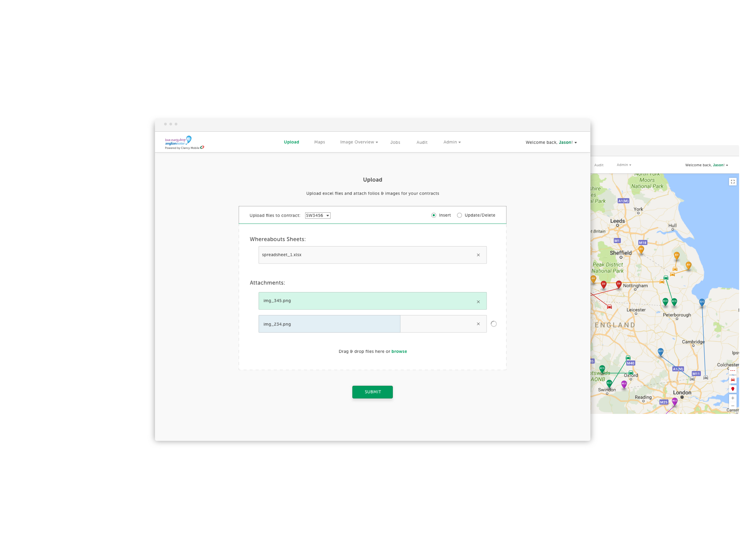Screen dimensions: 756x559
Task: Click the remove icon for img_234.png
Action: pyautogui.click(x=478, y=323)
